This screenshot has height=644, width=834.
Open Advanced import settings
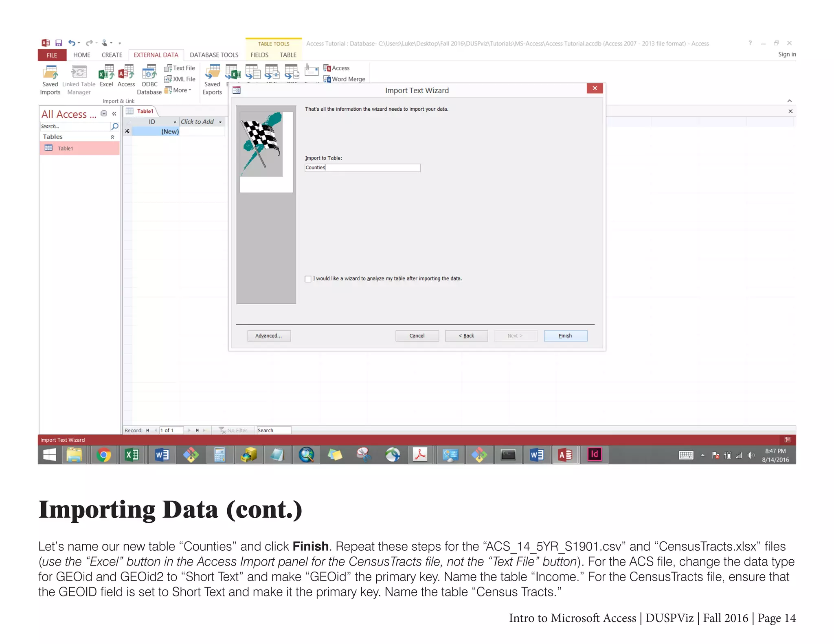(269, 336)
